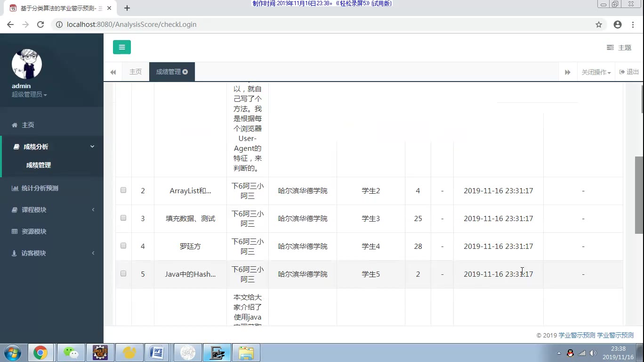Image resolution: width=644 pixels, height=362 pixels.
Task: Open the 超级管理员 user dropdown
Action: point(29,95)
